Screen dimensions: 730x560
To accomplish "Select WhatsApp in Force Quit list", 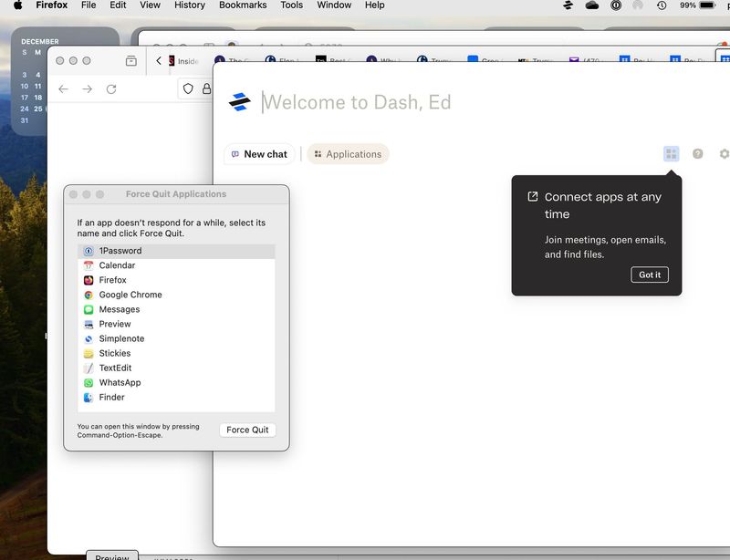I will coord(120,382).
